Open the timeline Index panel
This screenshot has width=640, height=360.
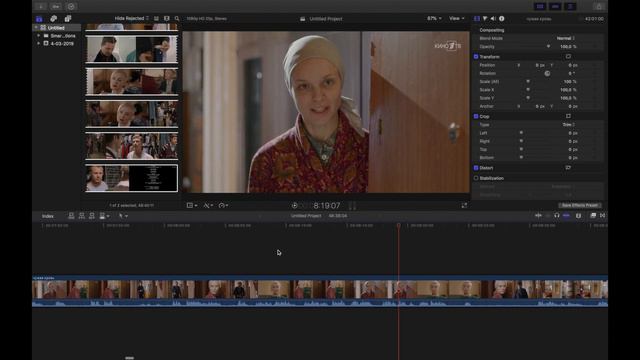point(48,216)
